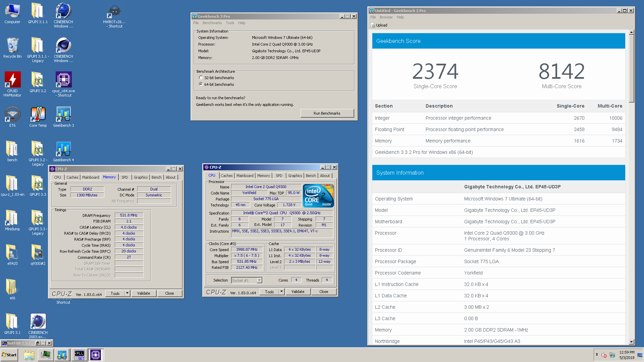Open Tools menu in Geekbench 3 Pro
This screenshot has height=362, width=644.
pyautogui.click(x=230, y=23)
